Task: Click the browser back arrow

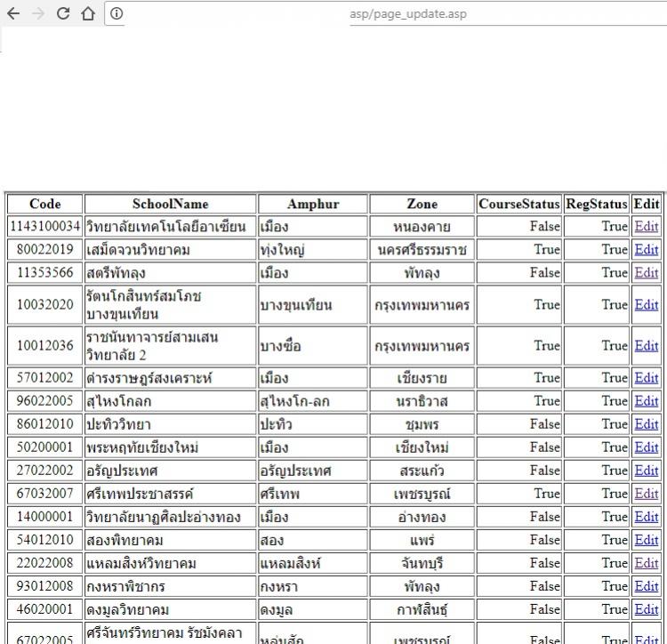Action: click(13, 13)
